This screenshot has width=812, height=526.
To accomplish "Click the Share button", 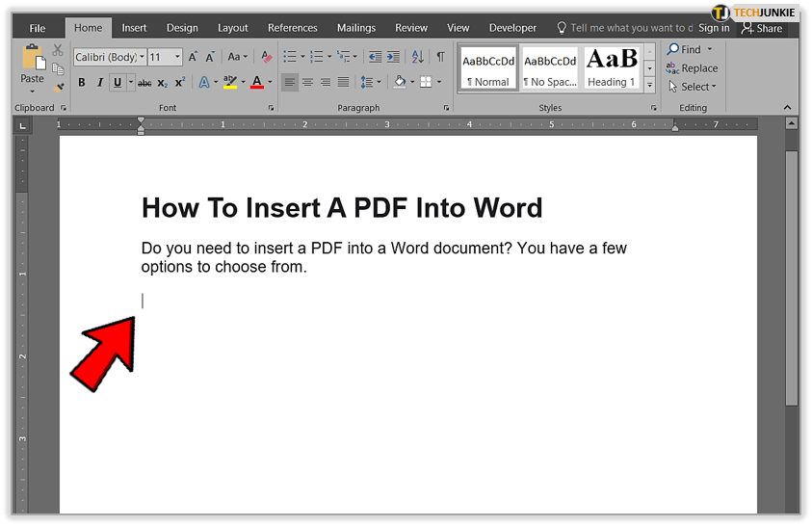I will pyautogui.click(x=761, y=28).
